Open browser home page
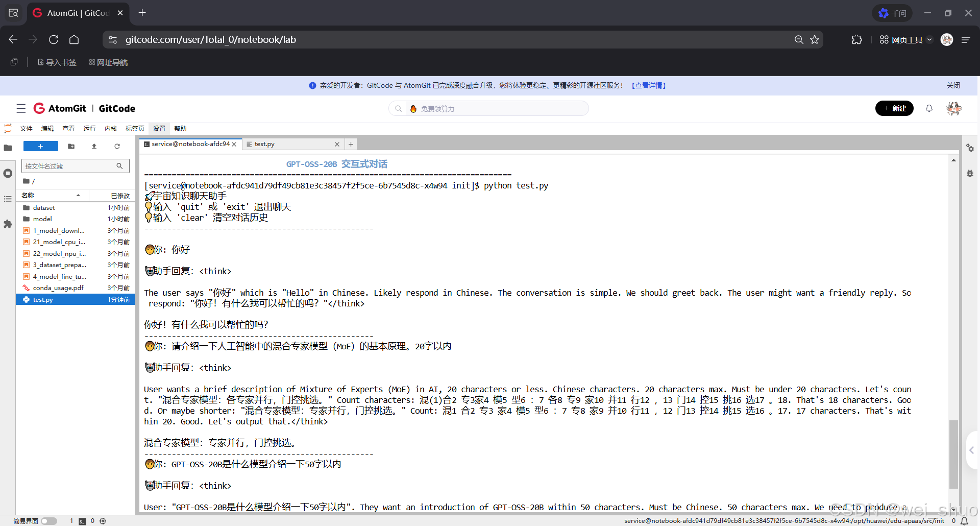980x526 pixels. 74,40
